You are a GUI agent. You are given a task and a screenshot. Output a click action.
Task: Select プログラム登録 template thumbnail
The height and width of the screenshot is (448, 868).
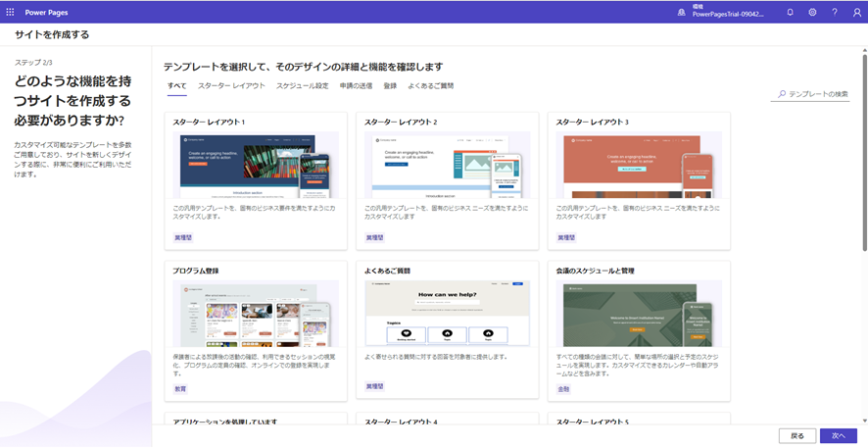point(256,314)
